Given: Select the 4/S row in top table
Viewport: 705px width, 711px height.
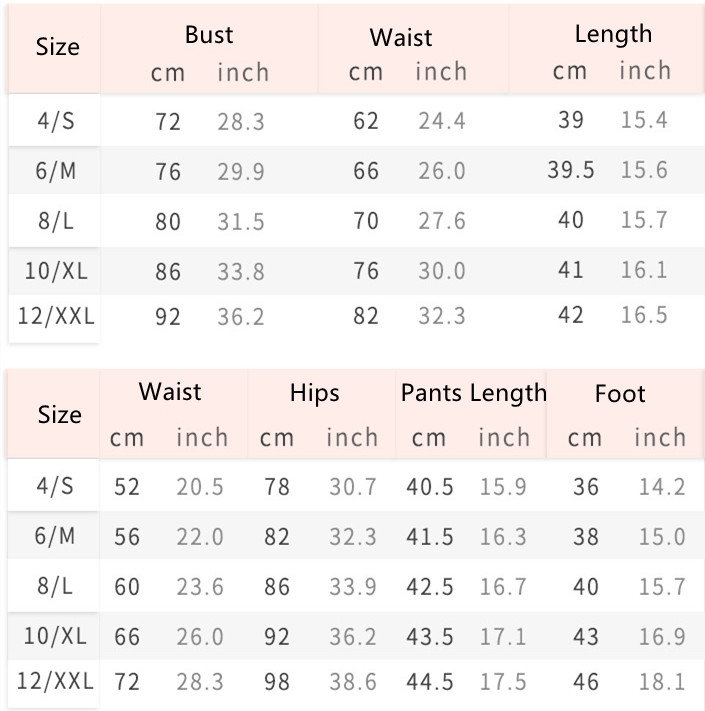Looking at the screenshot, I should [x=356, y=121].
